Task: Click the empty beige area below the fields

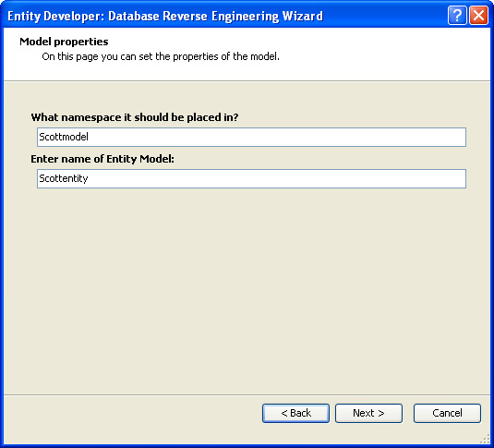Action: click(247, 290)
